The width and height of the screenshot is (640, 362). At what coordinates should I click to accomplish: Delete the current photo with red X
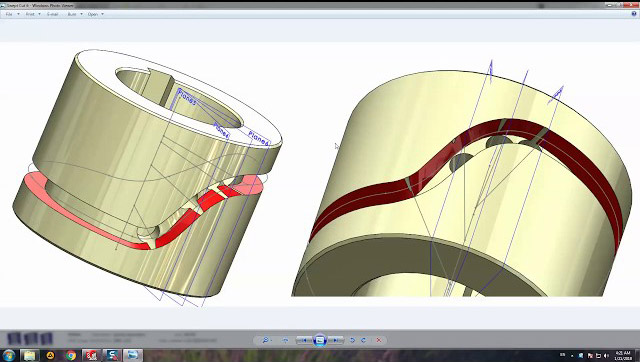click(x=379, y=340)
